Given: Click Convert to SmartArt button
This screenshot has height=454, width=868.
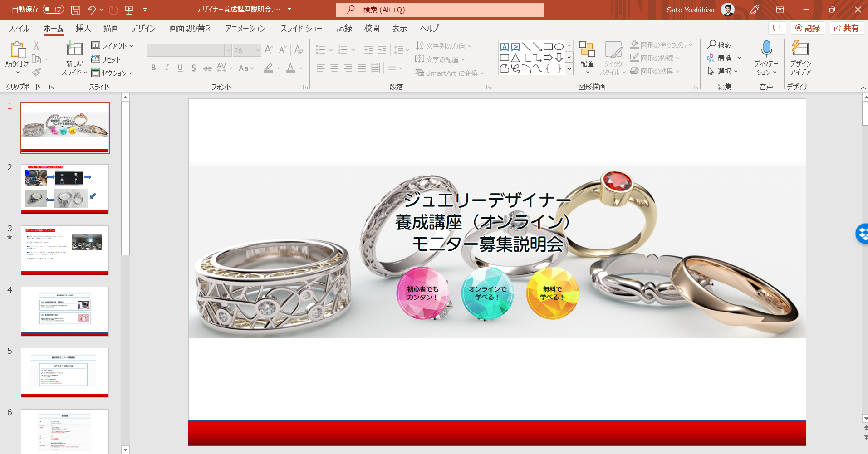Looking at the screenshot, I should pyautogui.click(x=450, y=73).
